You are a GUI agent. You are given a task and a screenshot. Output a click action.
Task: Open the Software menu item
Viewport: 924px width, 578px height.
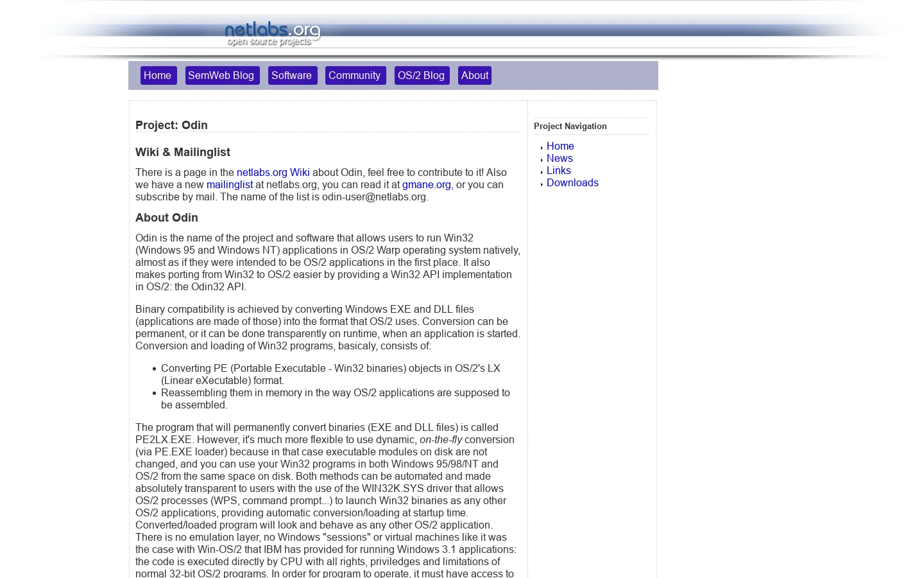click(x=292, y=75)
